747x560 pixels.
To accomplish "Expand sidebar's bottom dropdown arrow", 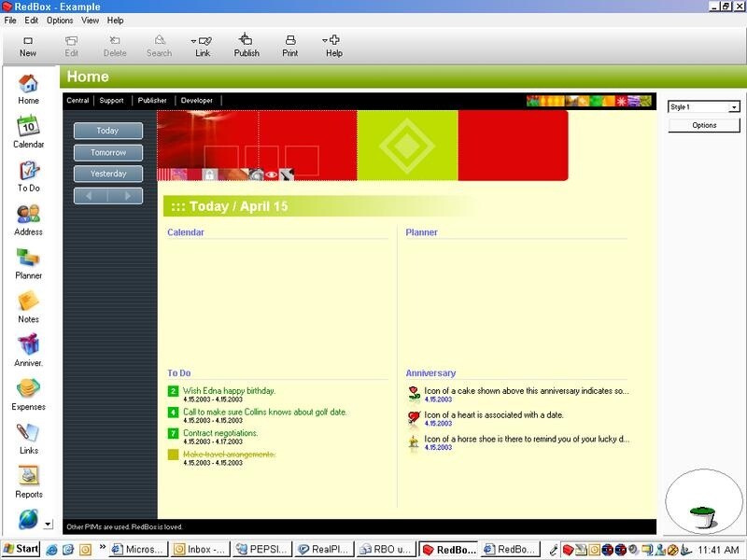I will (48, 525).
